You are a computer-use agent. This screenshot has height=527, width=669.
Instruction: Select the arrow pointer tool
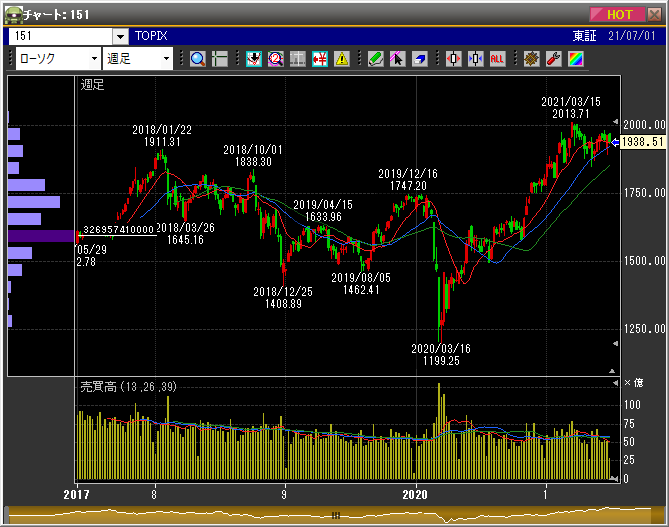(x=397, y=59)
